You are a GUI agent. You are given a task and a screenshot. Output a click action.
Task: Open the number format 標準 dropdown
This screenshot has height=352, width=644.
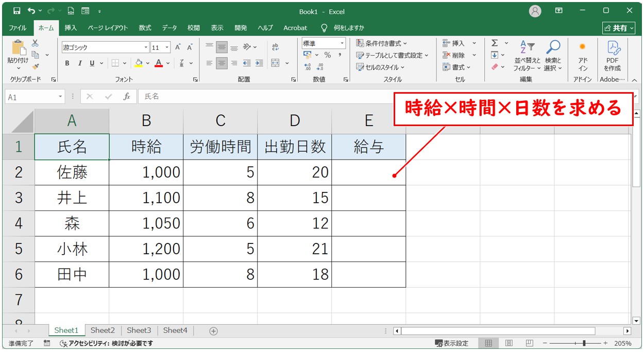tap(342, 43)
